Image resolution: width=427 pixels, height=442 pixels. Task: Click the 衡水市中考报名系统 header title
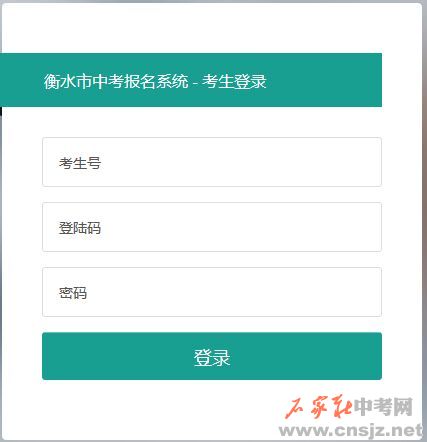[x=116, y=81]
